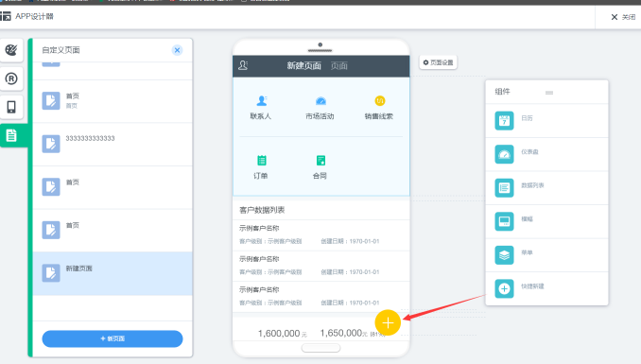Image resolution: width=641 pixels, height=364 pixels.
Task: Select the 新建页面 page in list
Action: (113, 273)
